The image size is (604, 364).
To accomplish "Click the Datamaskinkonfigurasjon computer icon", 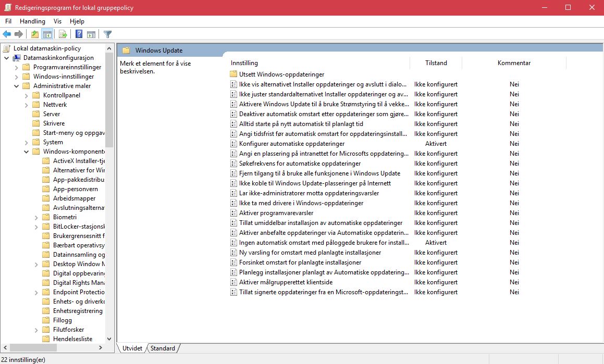I will 17,58.
